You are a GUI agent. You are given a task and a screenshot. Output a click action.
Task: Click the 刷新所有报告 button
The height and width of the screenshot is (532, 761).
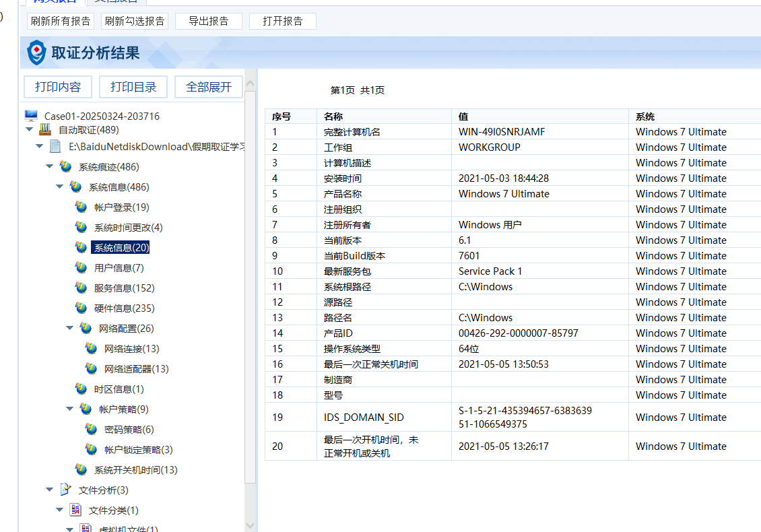tap(61, 22)
